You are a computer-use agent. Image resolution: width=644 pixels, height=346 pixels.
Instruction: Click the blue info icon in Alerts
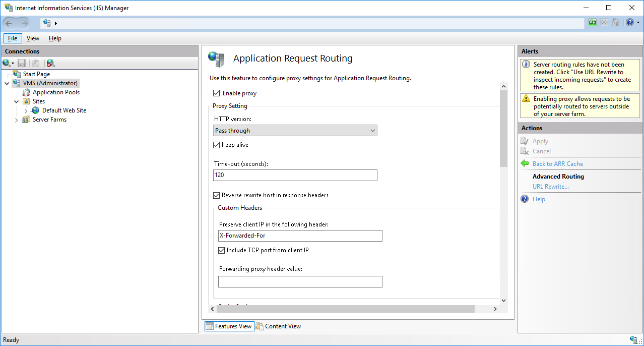(x=526, y=65)
